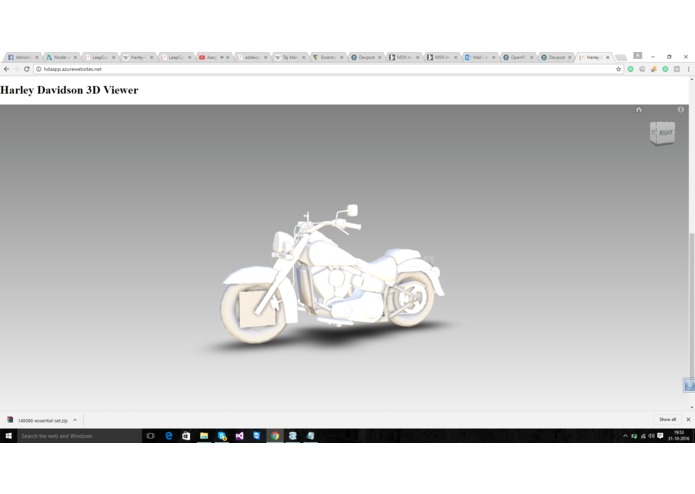The height and width of the screenshot is (494, 695).
Task: Open Task View from the taskbar
Action: pos(150,436)
